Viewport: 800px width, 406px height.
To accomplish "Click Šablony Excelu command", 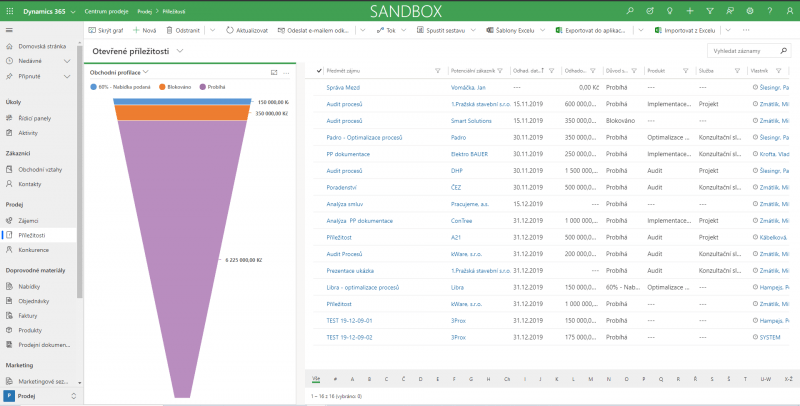I will pos(510,30).
